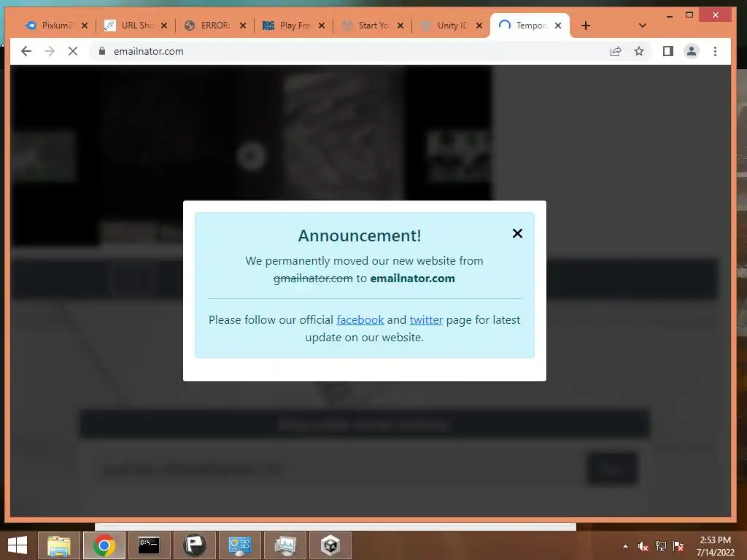Click the Announcement! heading
Image resolution: width=747 pixels, height=560 pixels.
(x=360, y=236)
